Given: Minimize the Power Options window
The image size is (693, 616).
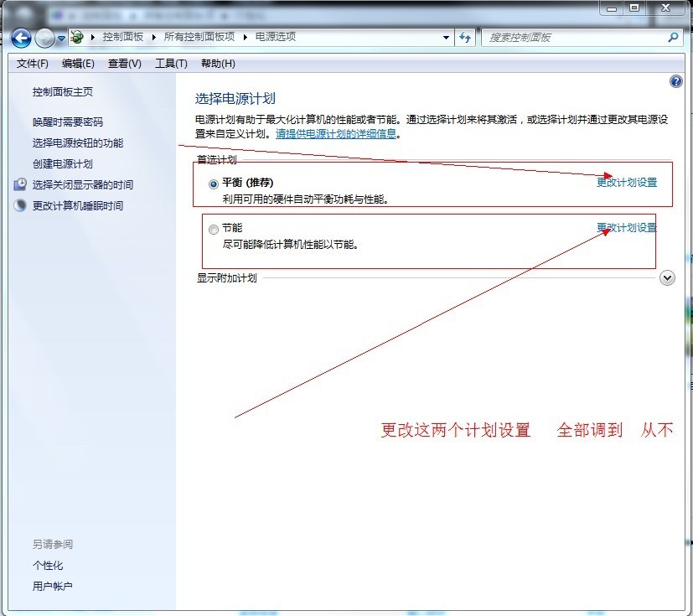Looking at the screenshot, I should [x=611, y=8].
